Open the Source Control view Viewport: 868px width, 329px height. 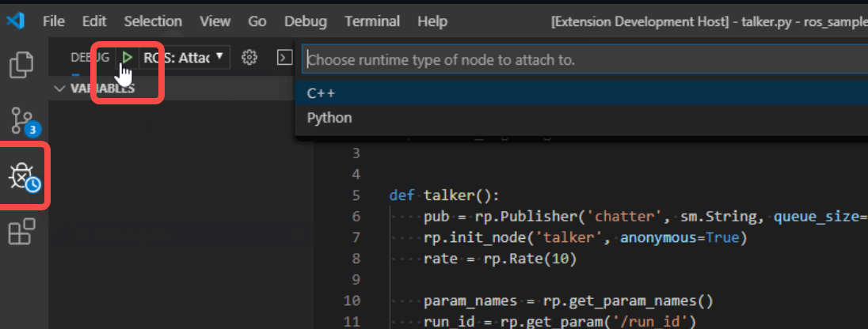24,121
